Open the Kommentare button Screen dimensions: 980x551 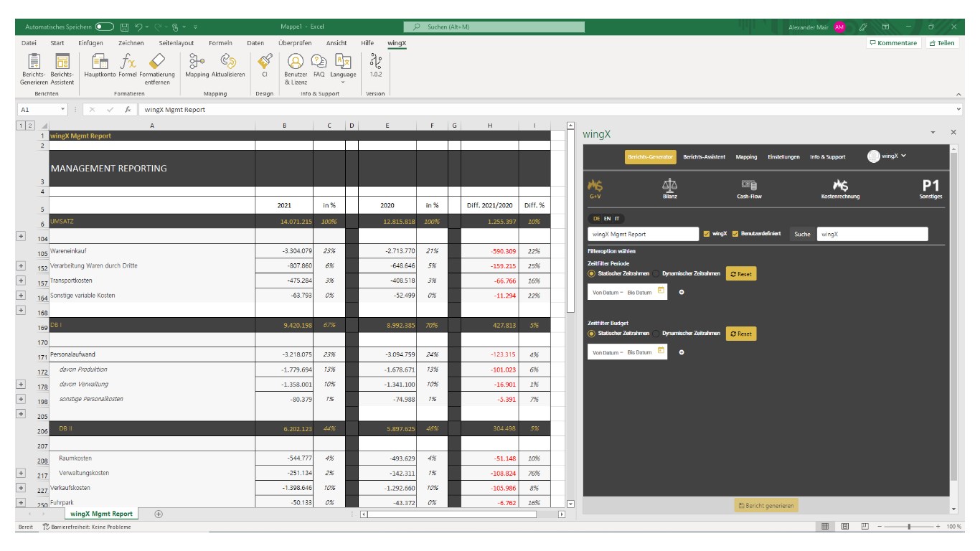click(x=893, y=43)
